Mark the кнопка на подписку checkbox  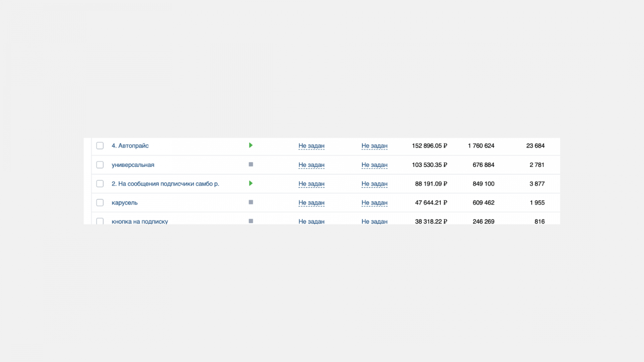(x=100, y=221)
